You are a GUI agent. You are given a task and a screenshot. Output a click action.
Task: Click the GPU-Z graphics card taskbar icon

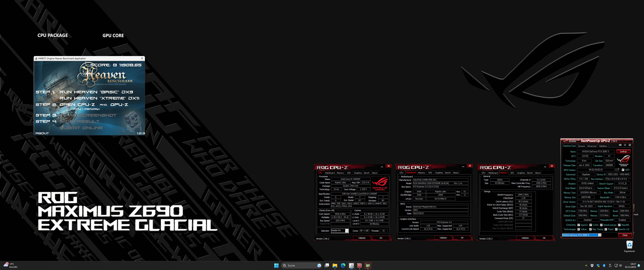pyautogui.click(x=368, y=265)
